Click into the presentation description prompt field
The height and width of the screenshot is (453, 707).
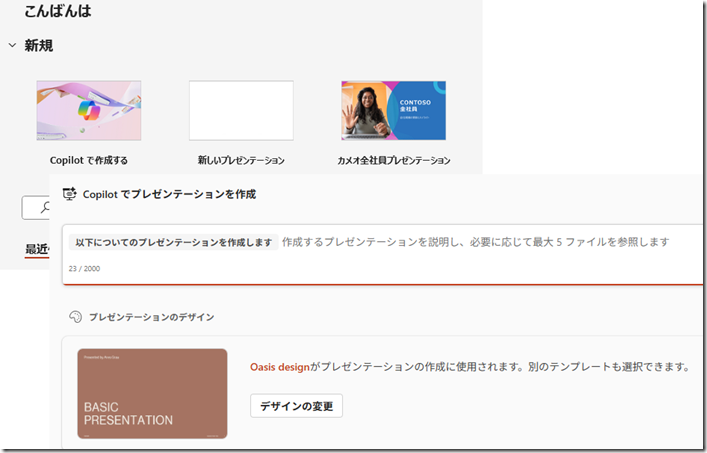point(475,243)
